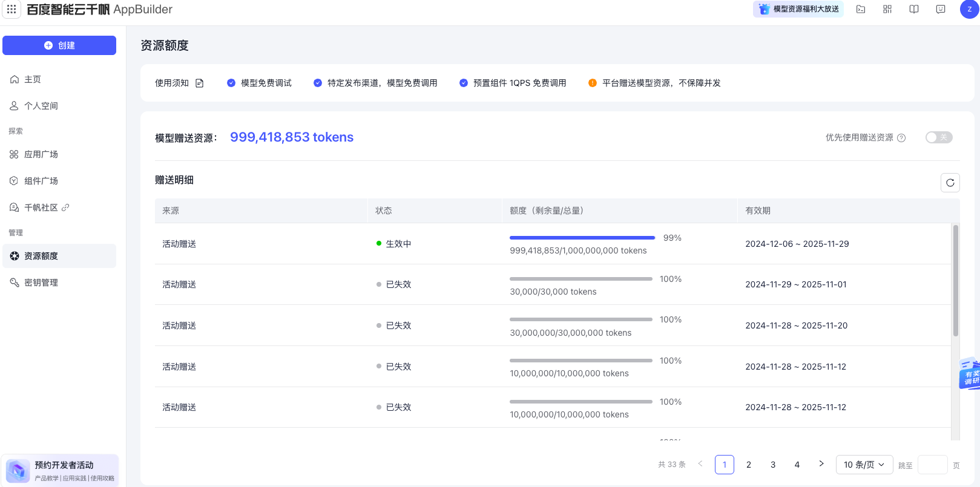Viewport: 980px width, 487px height.
Task: Open 预约开发者活动 banner
Action: (60, 471)
